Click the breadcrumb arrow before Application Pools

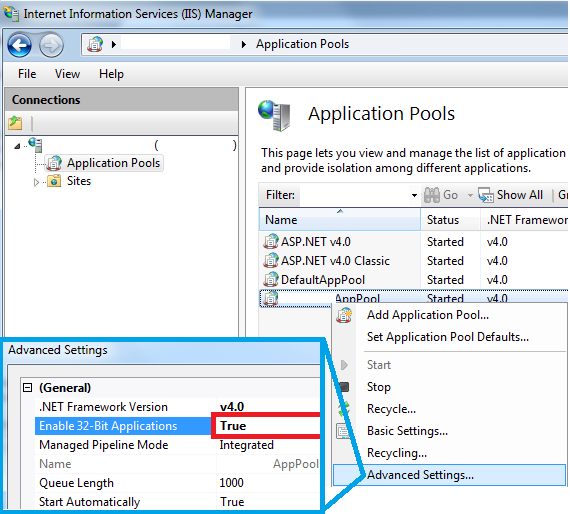click(244, 45)
